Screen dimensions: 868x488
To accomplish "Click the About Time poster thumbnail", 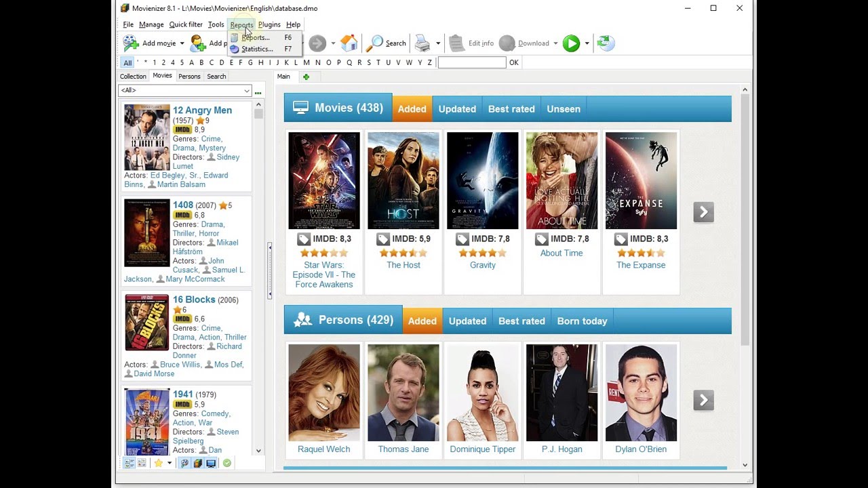I will (561, 181).
